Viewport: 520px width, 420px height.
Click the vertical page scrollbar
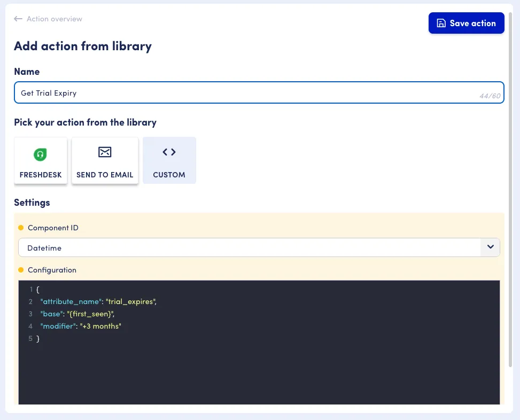click(510, 189)
